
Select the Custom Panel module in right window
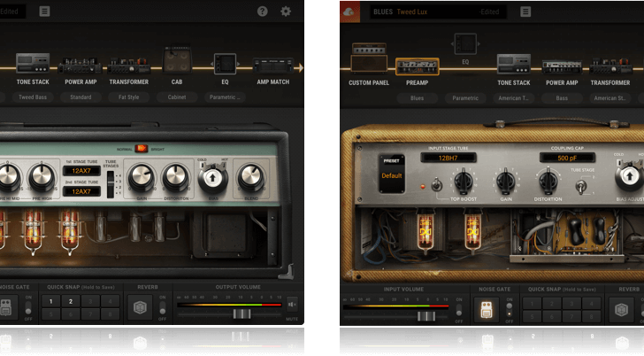click(369, 58)
